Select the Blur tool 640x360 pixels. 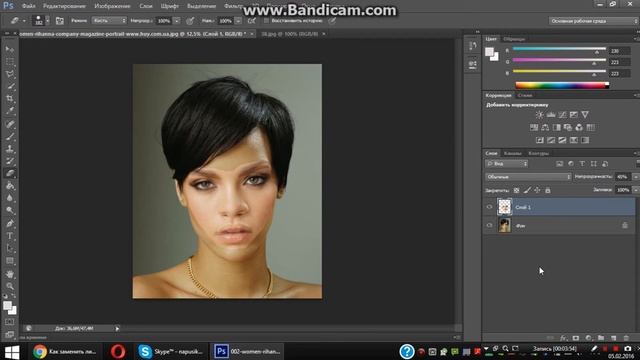[x=10, y=198]
